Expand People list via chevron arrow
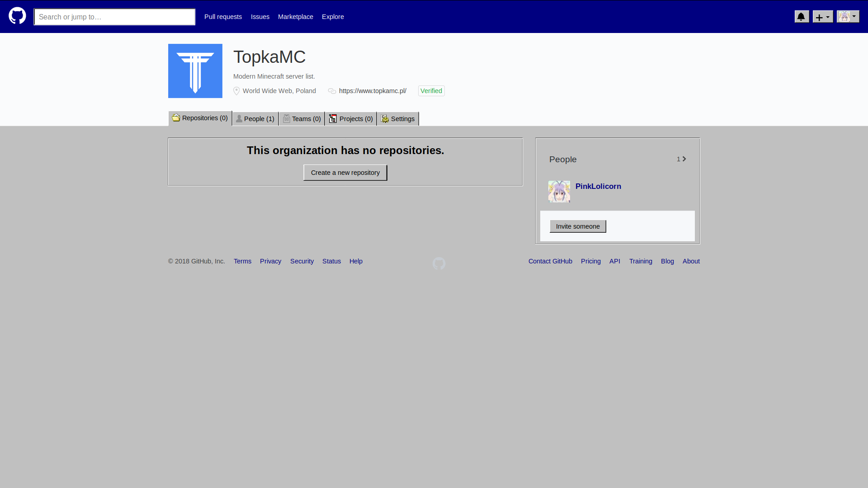868x488 pixels. coord(684,159)
